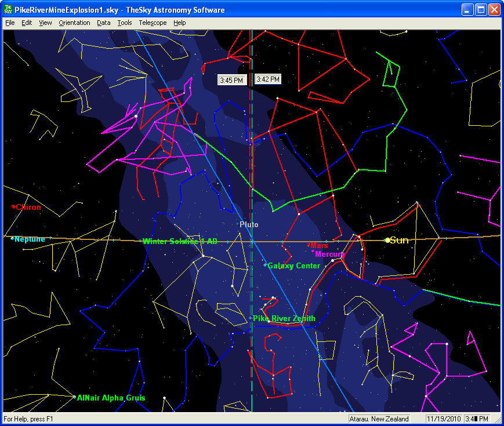504x426 pixels.
Task: Select the Neptune marker at left edge
Action: pos(12,238)
